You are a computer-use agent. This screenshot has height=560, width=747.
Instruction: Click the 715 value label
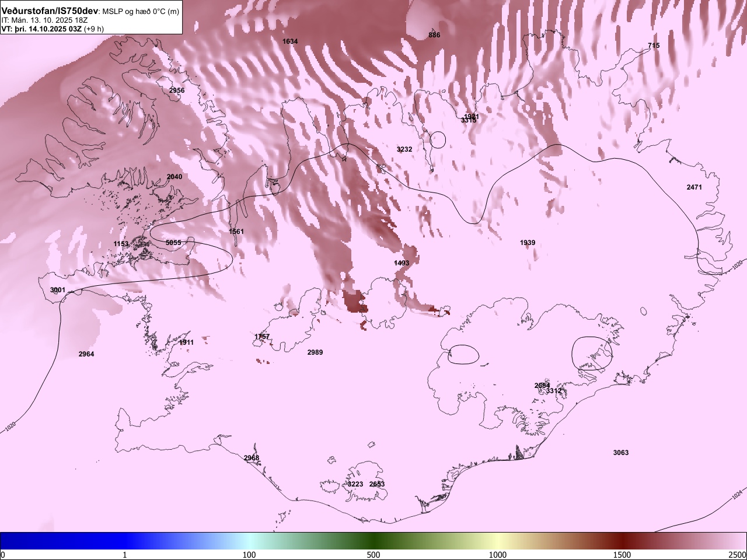click(x=654, y=45)
